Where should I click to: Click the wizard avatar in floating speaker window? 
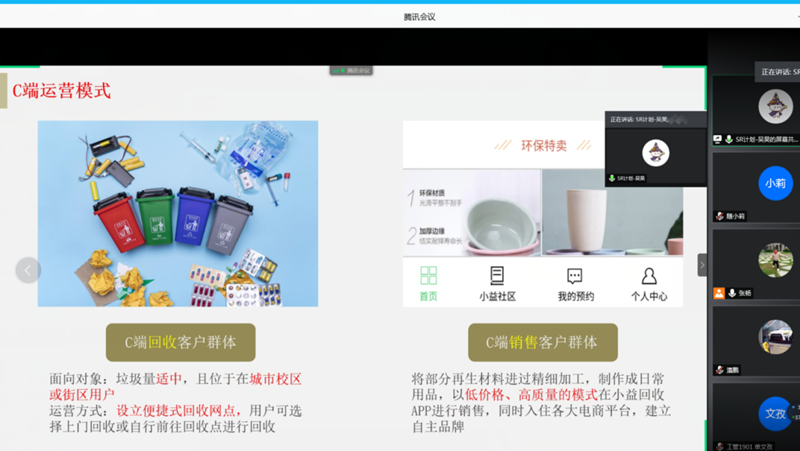655,152
